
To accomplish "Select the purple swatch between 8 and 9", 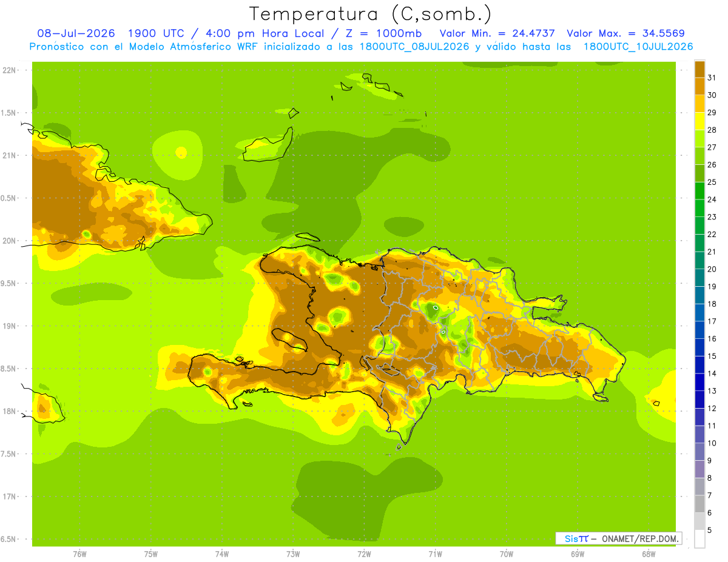I will [x=699, y=469].
